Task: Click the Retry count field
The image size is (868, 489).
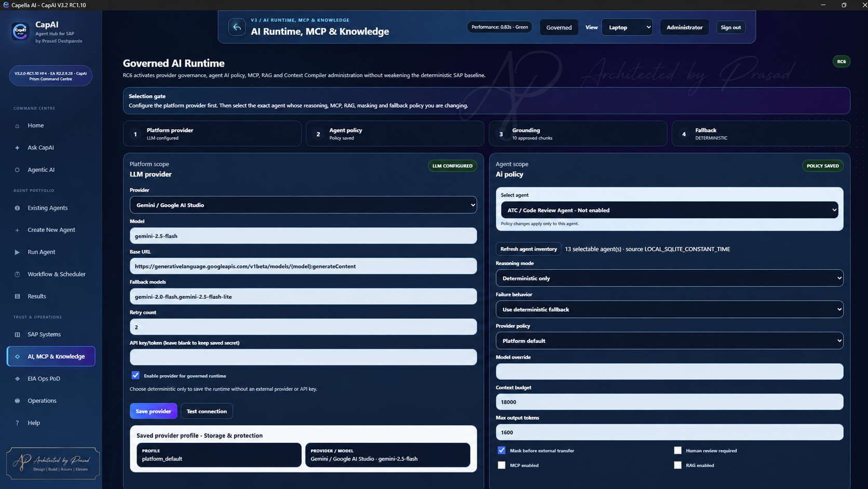Action: (x=303, y=327)
